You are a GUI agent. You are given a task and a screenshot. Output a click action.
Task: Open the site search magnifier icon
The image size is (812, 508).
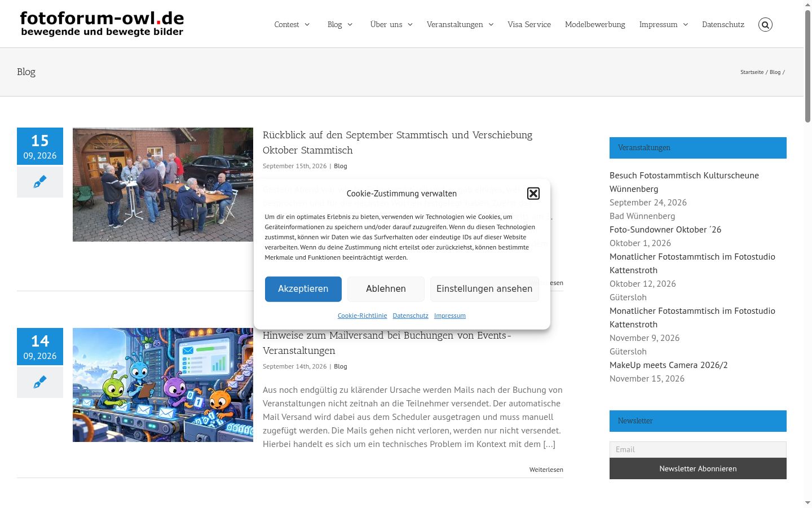pos(765,24)
